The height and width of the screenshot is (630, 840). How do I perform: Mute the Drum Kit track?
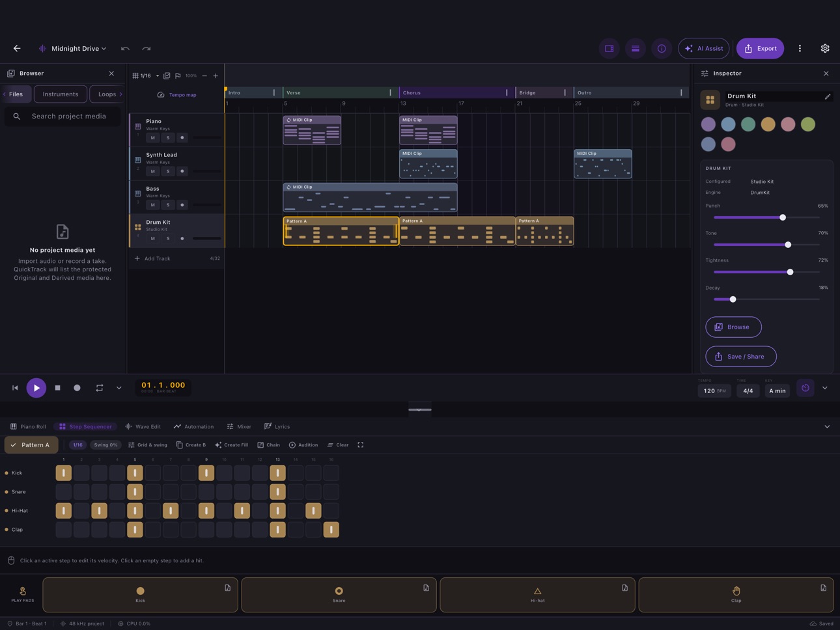tap(153, 239)
